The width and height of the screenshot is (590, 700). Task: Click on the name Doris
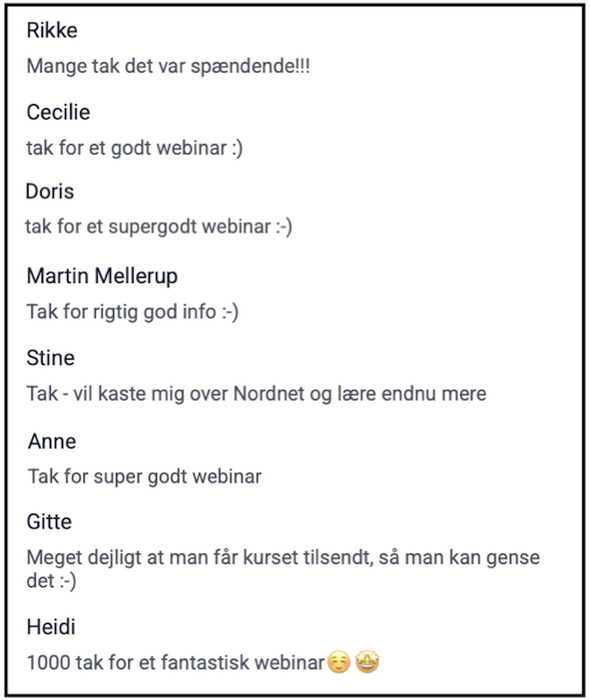coord(50,192)
